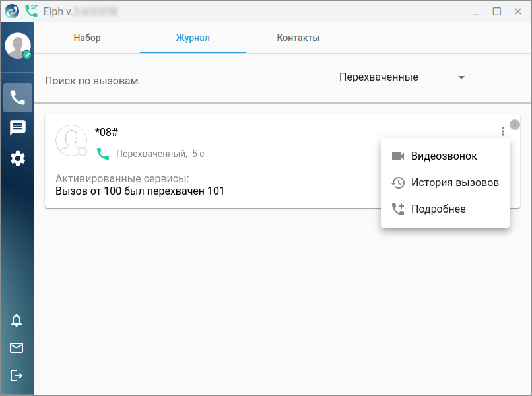
Task: Click the Elph app logo in title bar
Action: (x=13, y=11)
